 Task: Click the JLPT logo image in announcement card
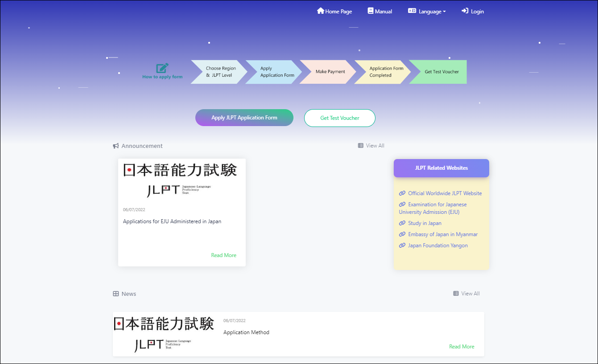(180, 180)
